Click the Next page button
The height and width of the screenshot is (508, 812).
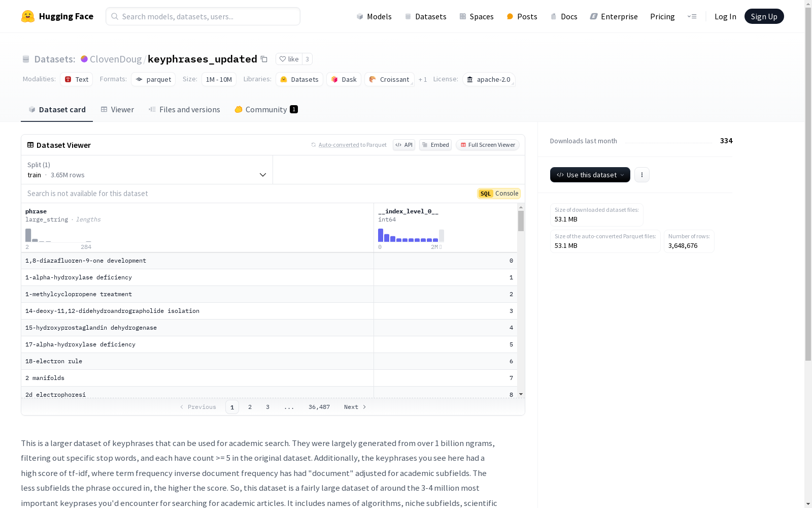click(x=355, y=407)
